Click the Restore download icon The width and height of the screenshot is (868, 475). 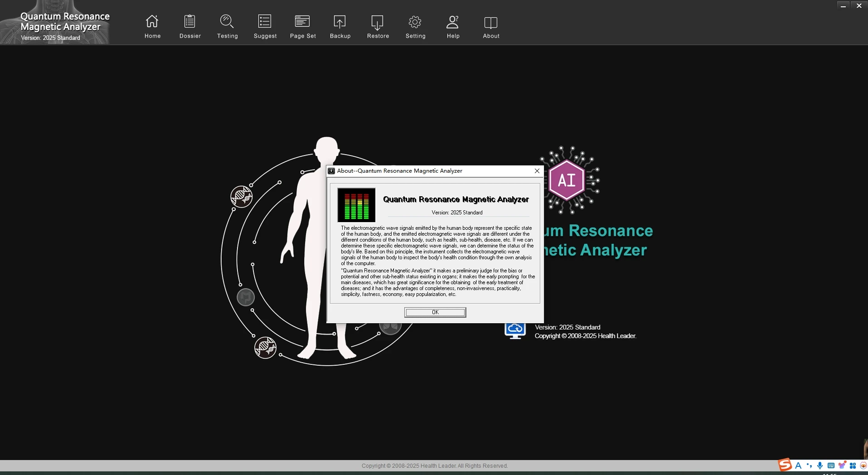[378, 26]
